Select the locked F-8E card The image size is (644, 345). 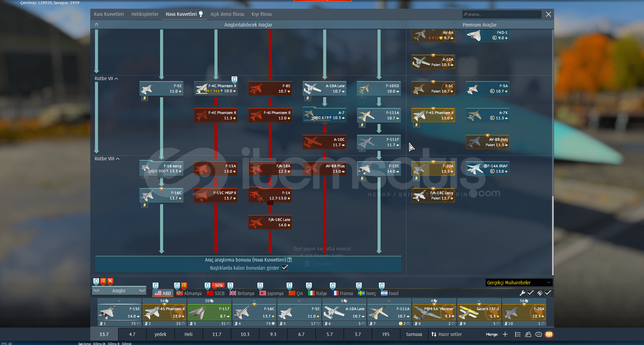pyautogui.click(x=270, y=89)
